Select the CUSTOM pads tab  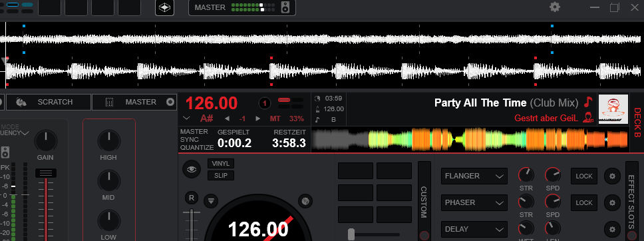[424, 201]
